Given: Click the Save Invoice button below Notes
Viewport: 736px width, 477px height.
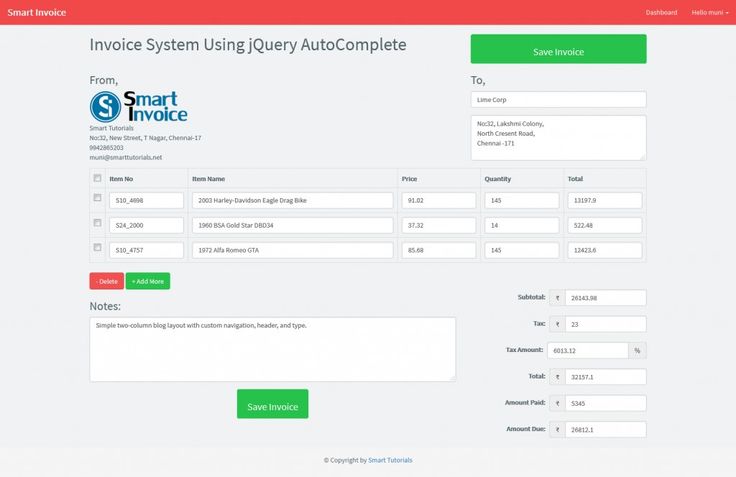Looking at the screenshot, I should pyautogui.click(x=273, y=404).
